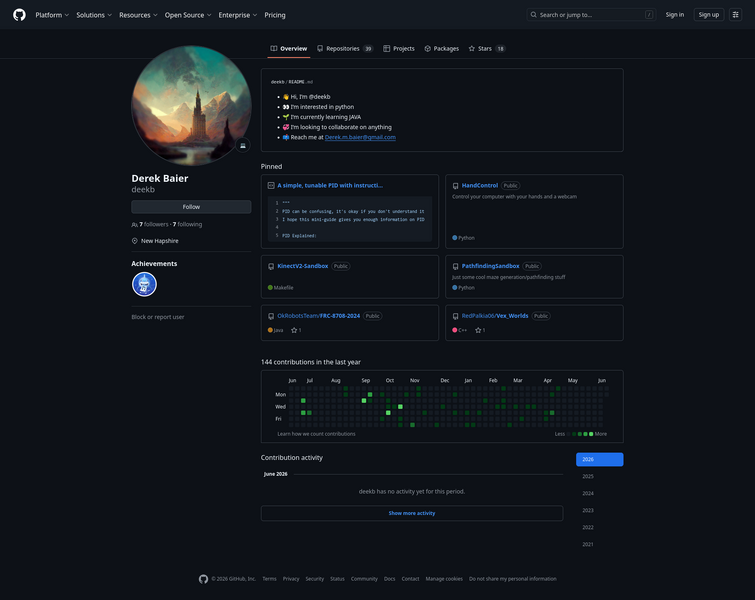Select the 2022 activity year
Screen dimensions: 755x600
[x=599, y=527]
